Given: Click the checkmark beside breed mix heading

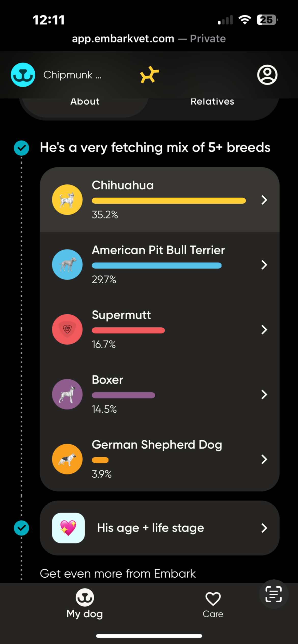Looking at the screenshot, I should 21,148.
